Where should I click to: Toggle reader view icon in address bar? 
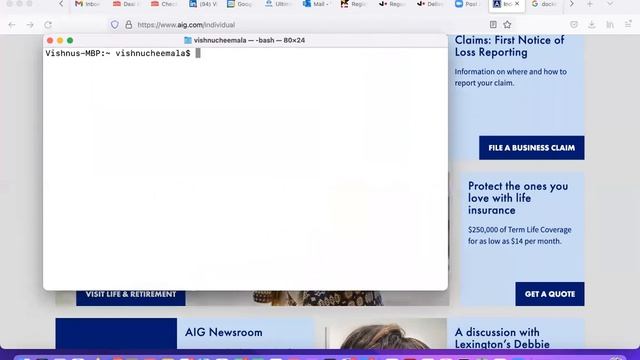pos(493,24)
